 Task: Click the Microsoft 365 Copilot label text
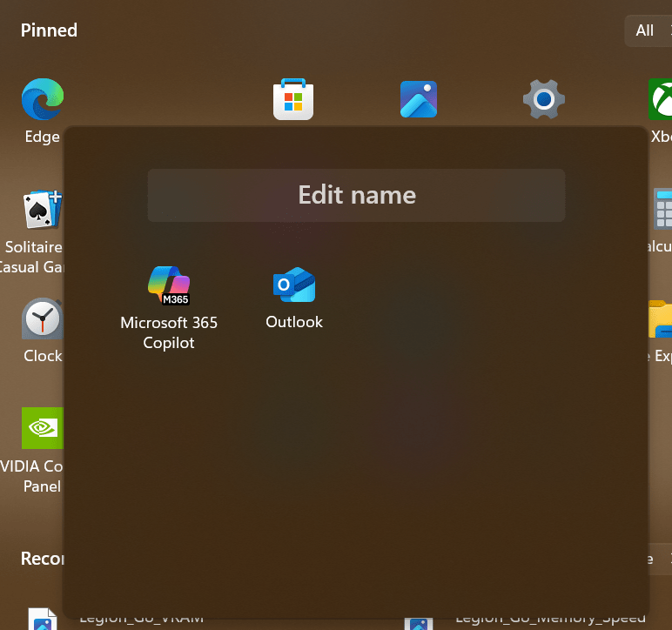(169, 332)
